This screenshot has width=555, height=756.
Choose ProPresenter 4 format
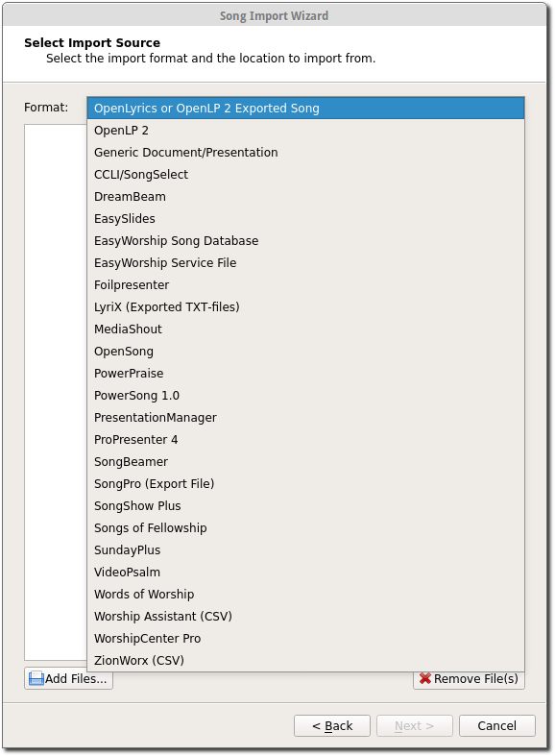click(305, 440)
